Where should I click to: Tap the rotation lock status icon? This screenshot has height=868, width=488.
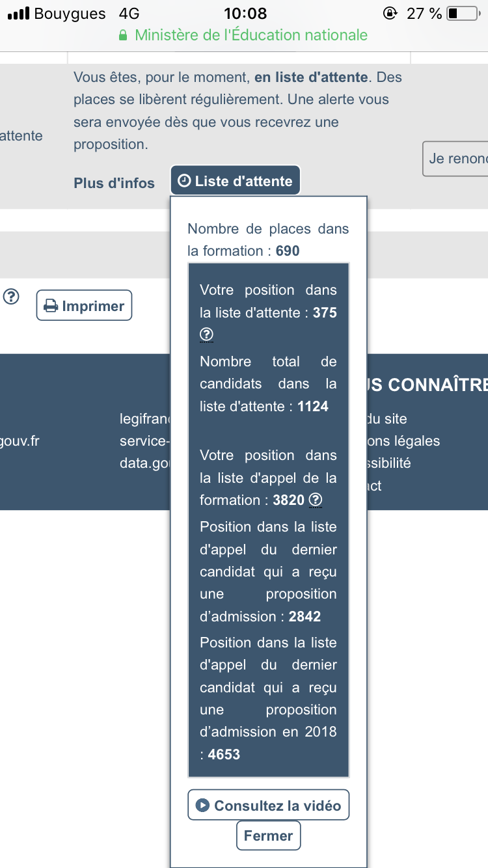(390, 13)
